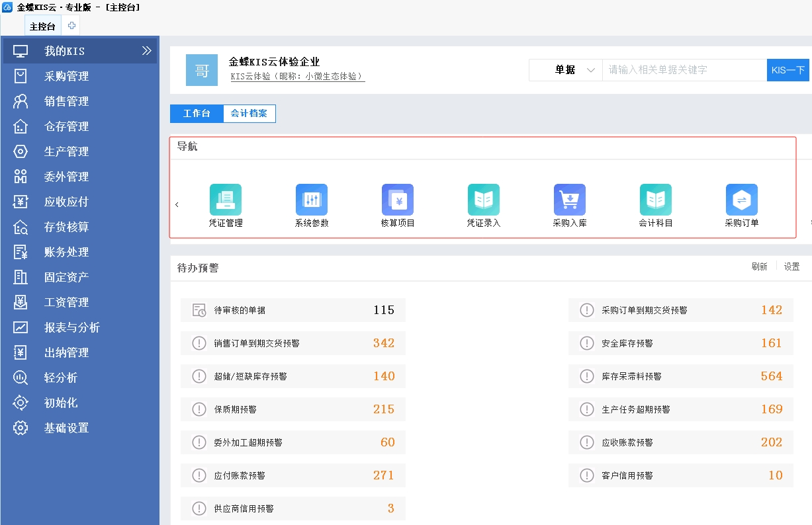The image size is (812, 525).
Task: Focus the 请输入相关单据关键字 search field
Action: [x=684, y=70]
